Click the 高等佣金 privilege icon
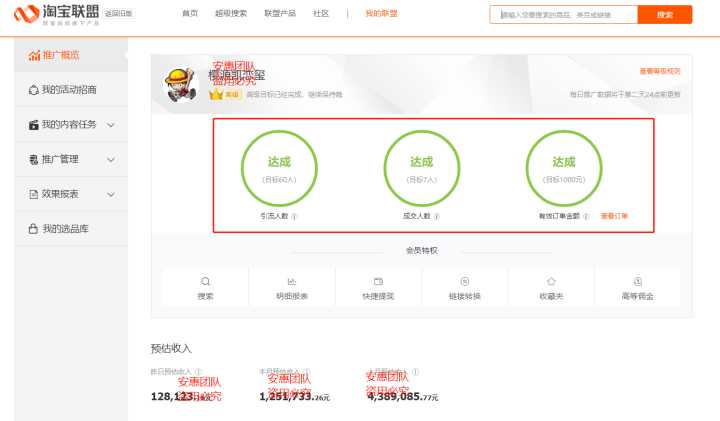720x421 pixels. [x=637, y=281]
